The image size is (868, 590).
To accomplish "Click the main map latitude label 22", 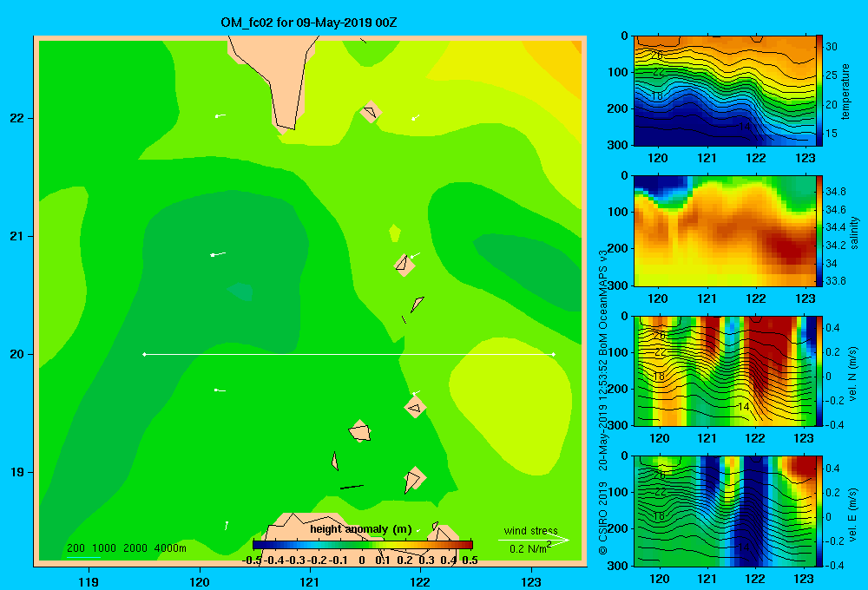I will [x=16, y=119].
